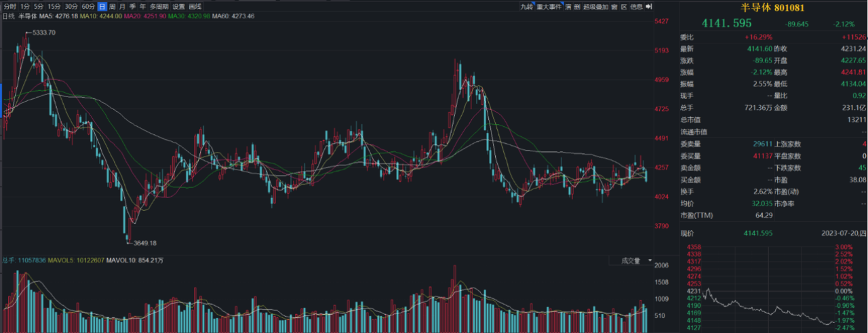Click the 窗 window icon

pyautogui.click(x=614, y=7)
